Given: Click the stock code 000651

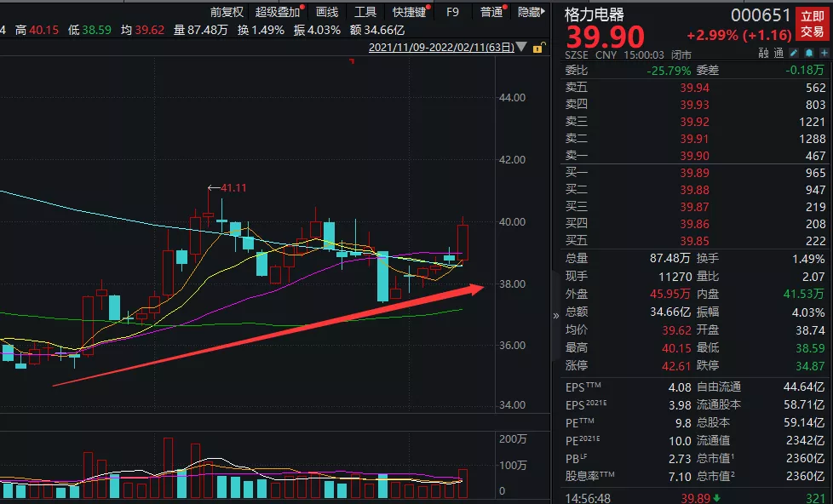Looking at the screenshot, I should point(761,15).
